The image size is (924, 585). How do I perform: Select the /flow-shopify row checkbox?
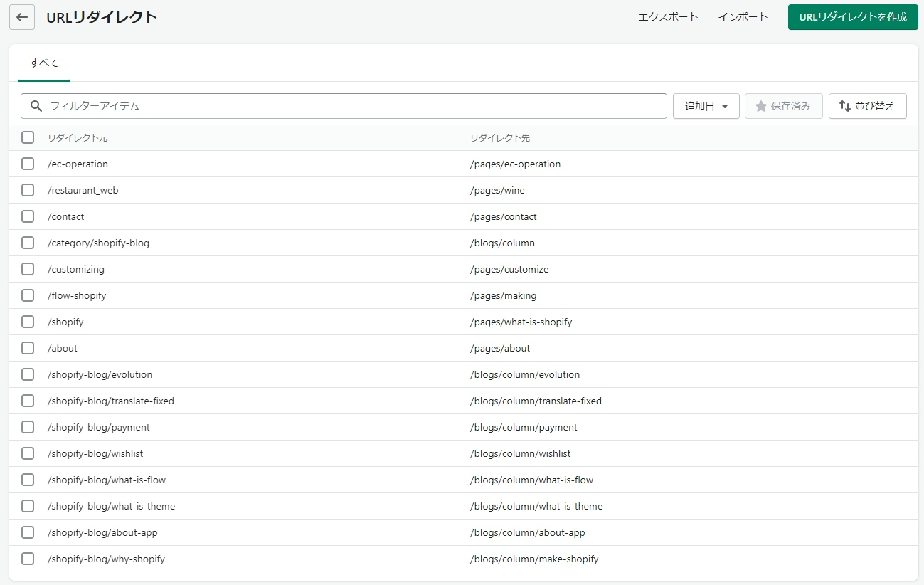(x=28, y=295)
